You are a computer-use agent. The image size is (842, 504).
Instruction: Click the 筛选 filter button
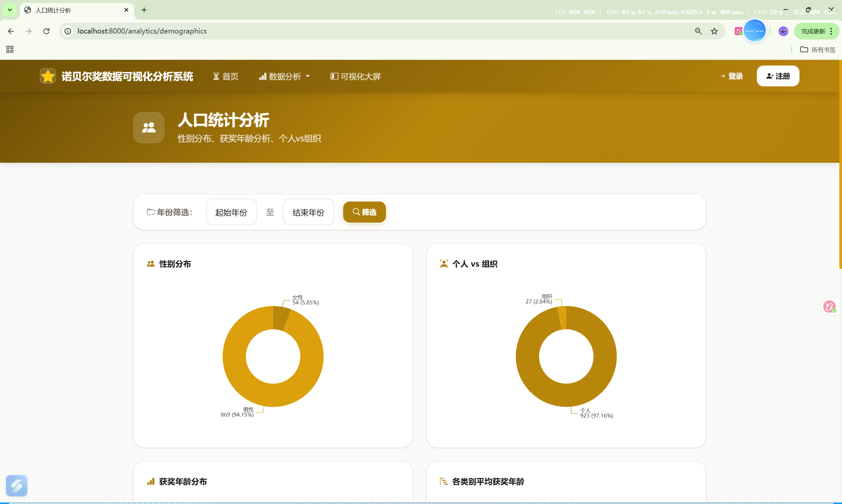coord(364,212)
